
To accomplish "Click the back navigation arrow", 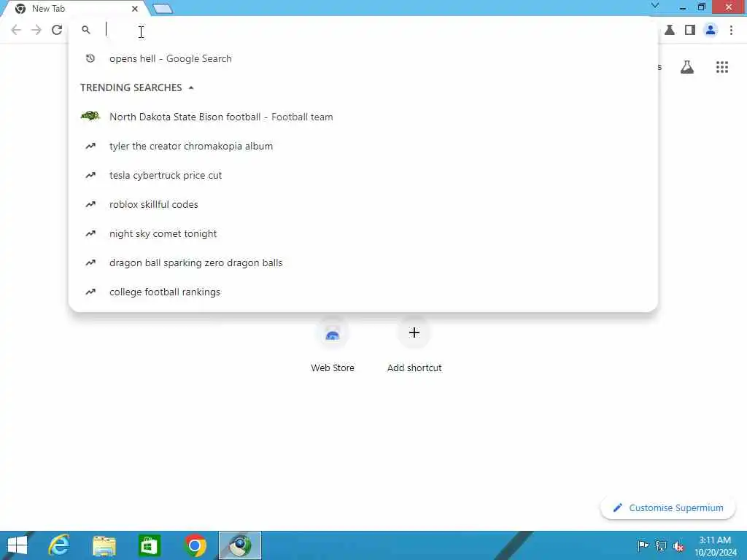I will [x=16, y=30].
